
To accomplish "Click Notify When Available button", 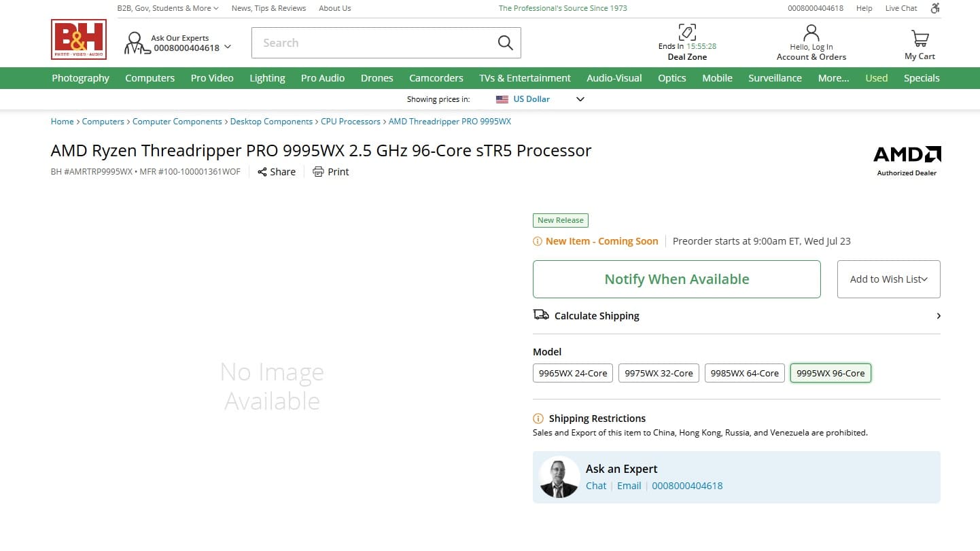I will pyautogui.click(x=676, y=279).
